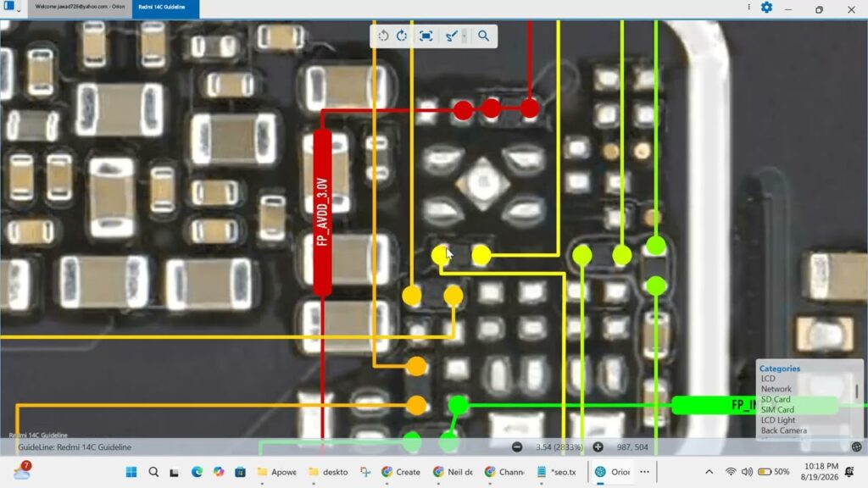868x488 pixels.
Task: Switch to the Create Chrome window
Action: [401, 472]
